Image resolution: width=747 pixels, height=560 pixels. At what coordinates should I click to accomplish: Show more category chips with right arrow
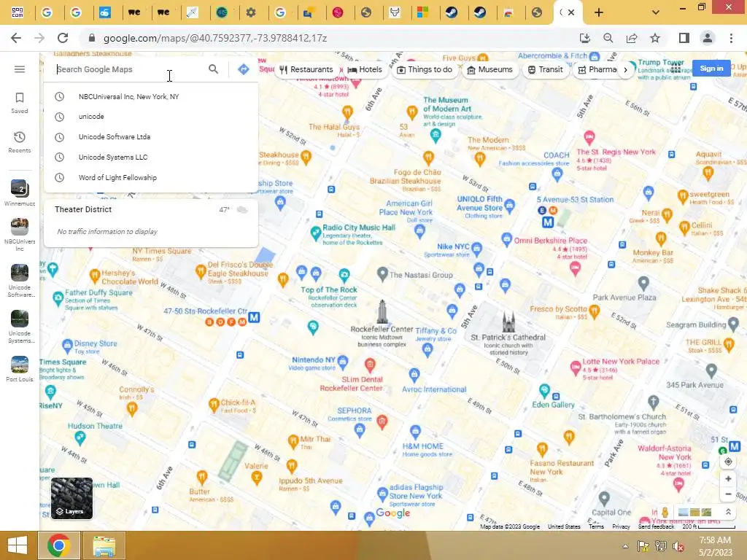coord(625,70)
